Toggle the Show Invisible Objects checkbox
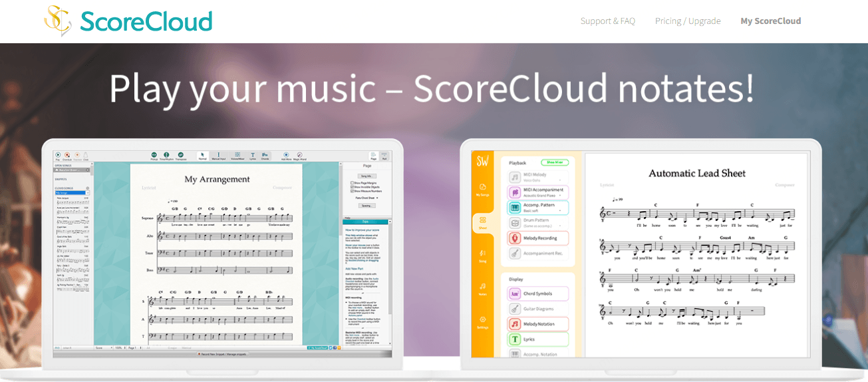Image resolution: width=868 pixels, height=382 pixels. pos(352,187)
